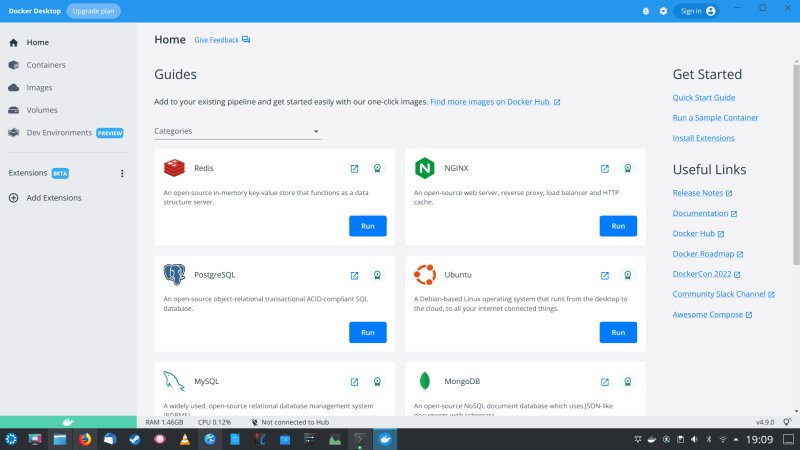Viewport: 800px width, 450px height.
Task: Click the page vertical scrollbar
Action: 796,166
